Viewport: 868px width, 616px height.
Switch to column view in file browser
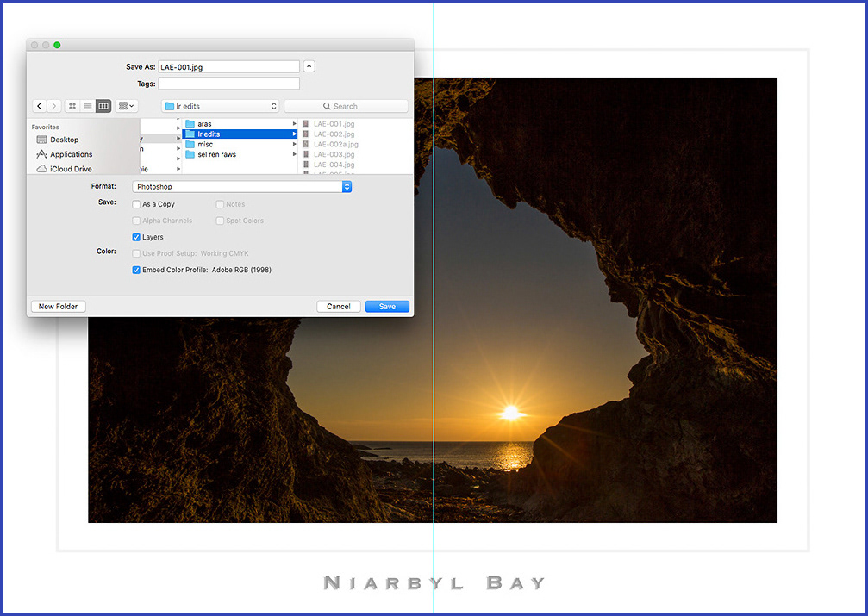tap(103, 106)
